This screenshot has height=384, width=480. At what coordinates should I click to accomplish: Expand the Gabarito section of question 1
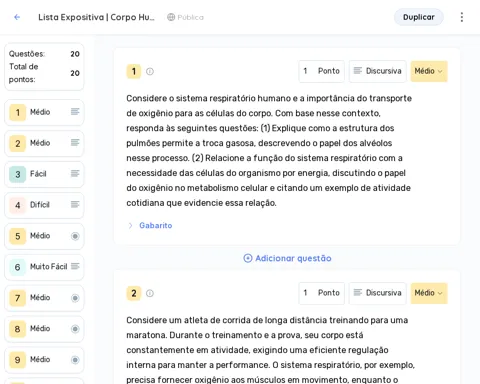(x=130, y=226)
